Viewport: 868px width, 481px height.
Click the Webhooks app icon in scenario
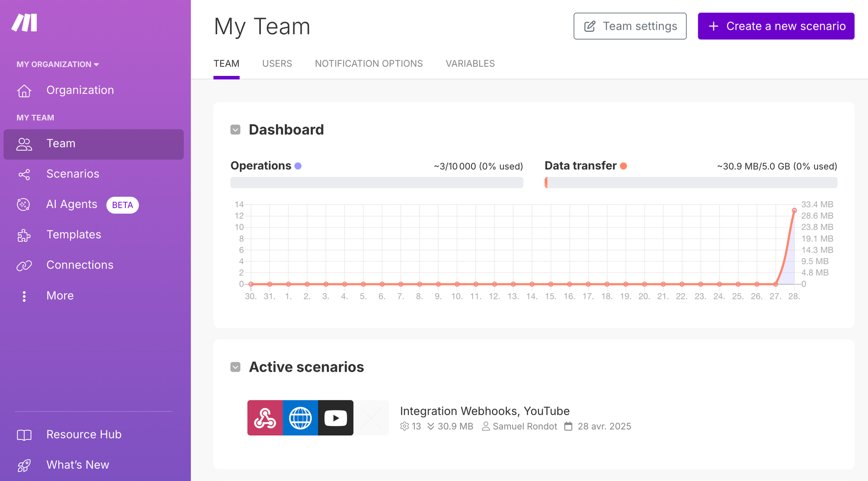pos(265,418)
